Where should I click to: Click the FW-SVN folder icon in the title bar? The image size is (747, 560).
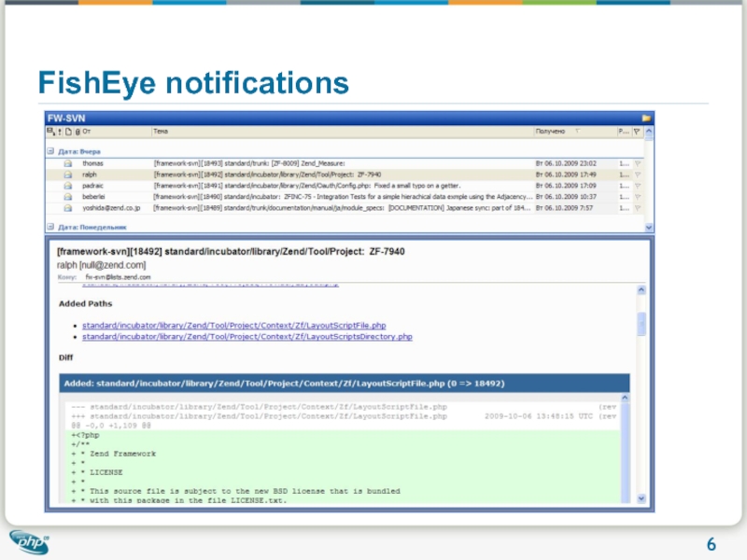(x=645, y=119)
